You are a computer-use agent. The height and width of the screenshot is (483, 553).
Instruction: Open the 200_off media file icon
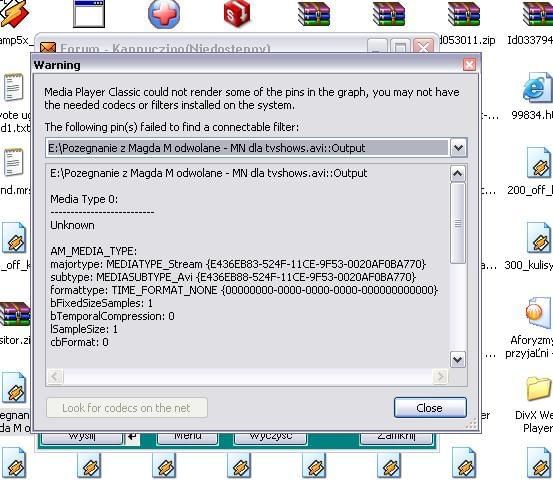pos(539,163)
